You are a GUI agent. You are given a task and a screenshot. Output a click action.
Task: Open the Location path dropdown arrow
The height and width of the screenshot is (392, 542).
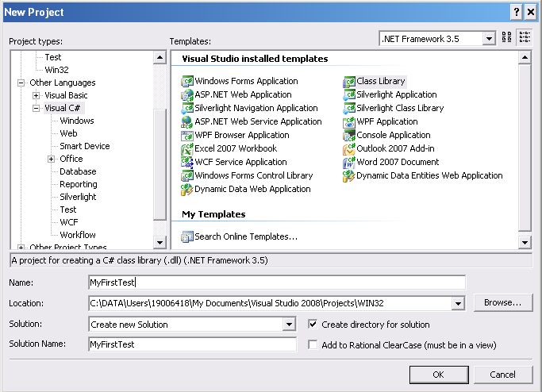(x=458, y=303)
